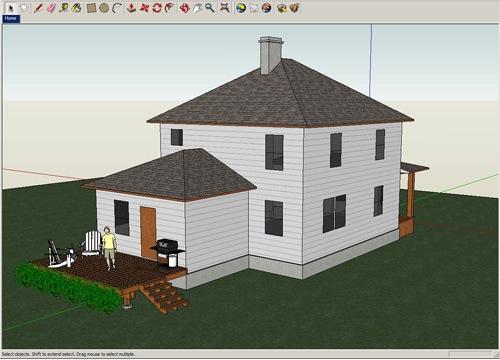
Task: Select the arrow Select tool
Action: (11, 8)
